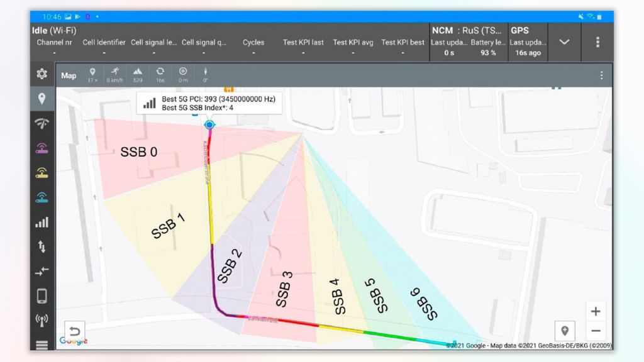Select the location pin icon in sidebar

click(42, 98)
